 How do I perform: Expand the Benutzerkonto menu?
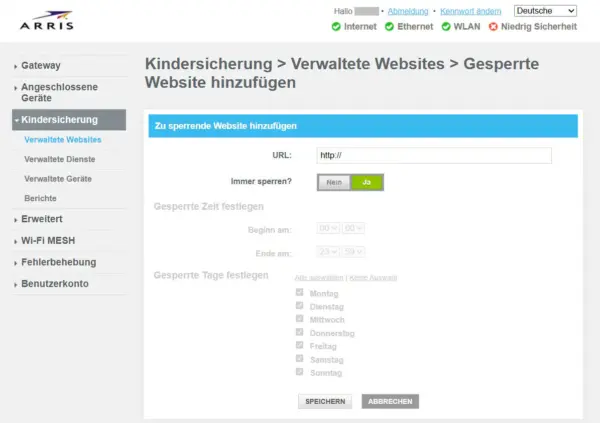tap(55, 284)
